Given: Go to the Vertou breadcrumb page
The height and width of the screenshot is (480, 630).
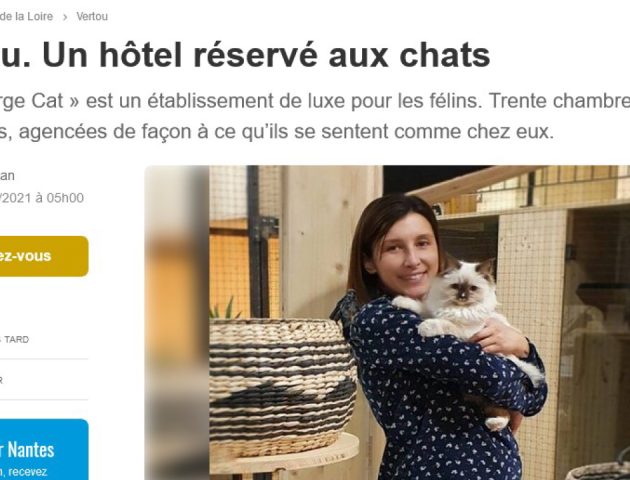Looking at the screenshot, I should point(92,17).
